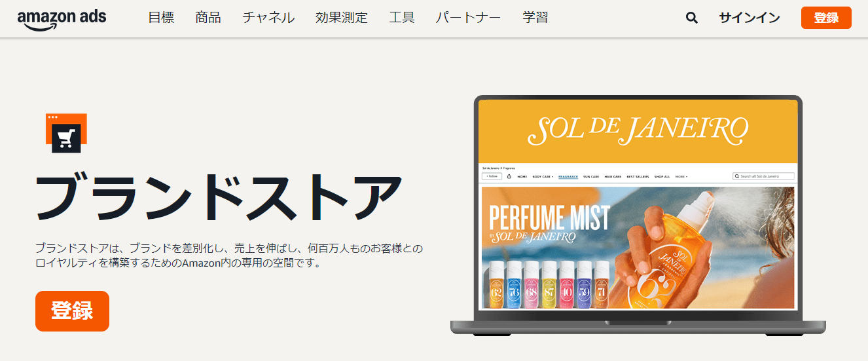Screen dimensions: 868x361
Task: Expand BODY CARE dropdown in laptop preview
Action: (543, 176)
